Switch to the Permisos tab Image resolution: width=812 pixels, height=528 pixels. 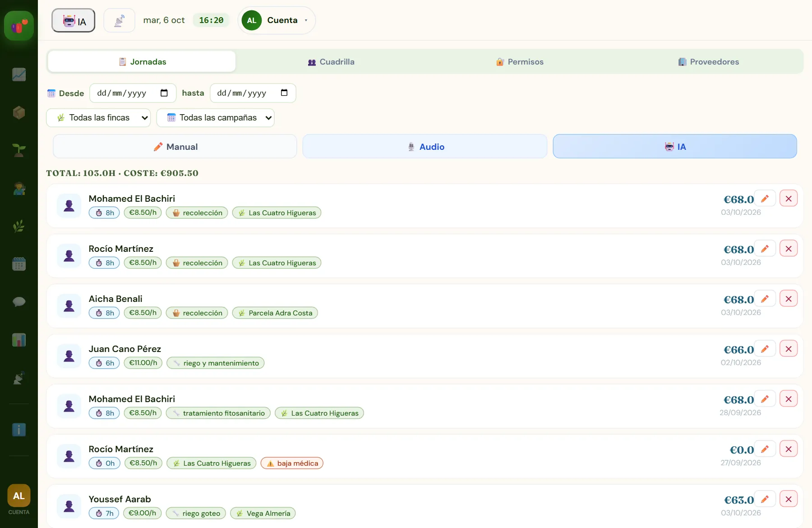(520, 62)
